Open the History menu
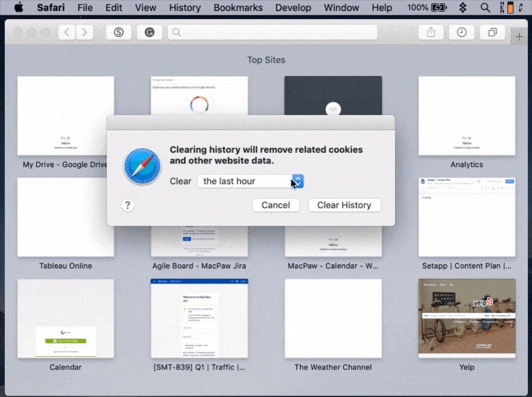532x397 pixels. pyautogui.click(x=185, y=7)
